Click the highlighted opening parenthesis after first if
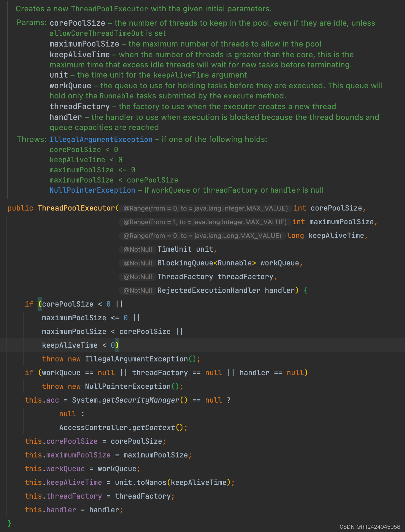 point(40,304)
